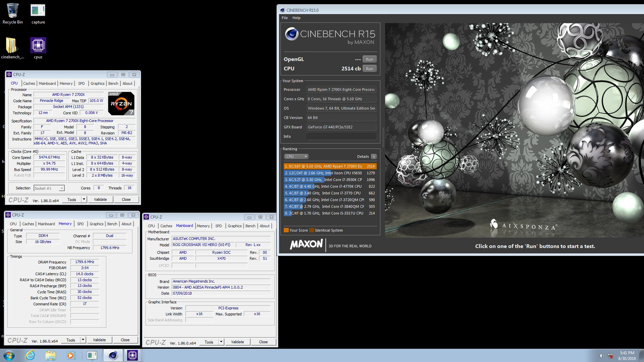644x362 pixels.
Task: Select the Mainboard tab in the top CPU-Z window
Action: pos(47,83)
